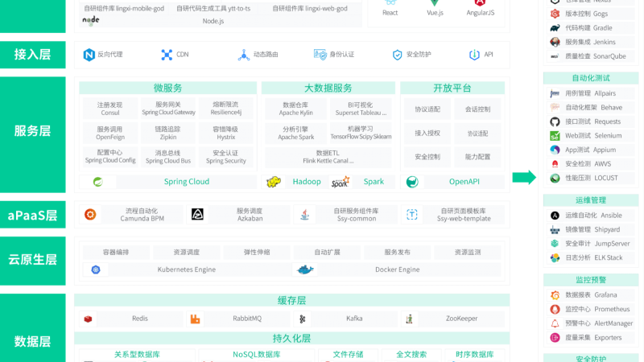Click the red AWVS icon
This screenshot has height=362, width=644.
[555, 164]
